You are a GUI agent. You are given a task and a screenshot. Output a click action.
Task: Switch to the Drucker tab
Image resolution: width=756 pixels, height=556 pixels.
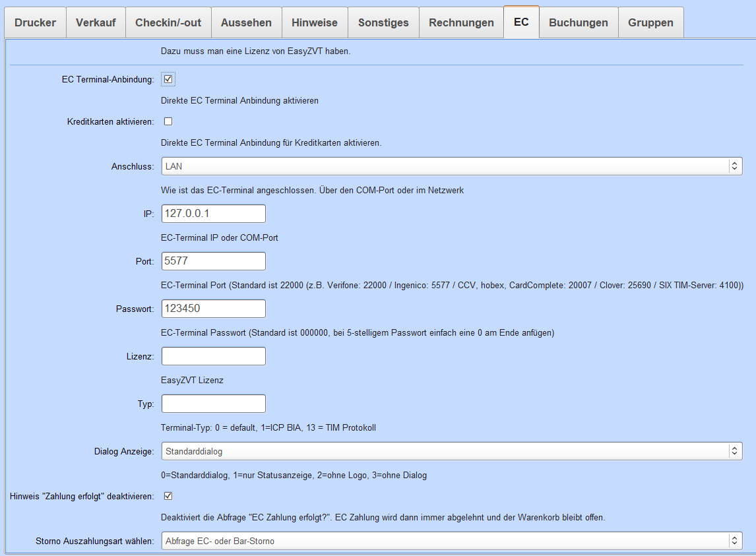click(35, 22)
